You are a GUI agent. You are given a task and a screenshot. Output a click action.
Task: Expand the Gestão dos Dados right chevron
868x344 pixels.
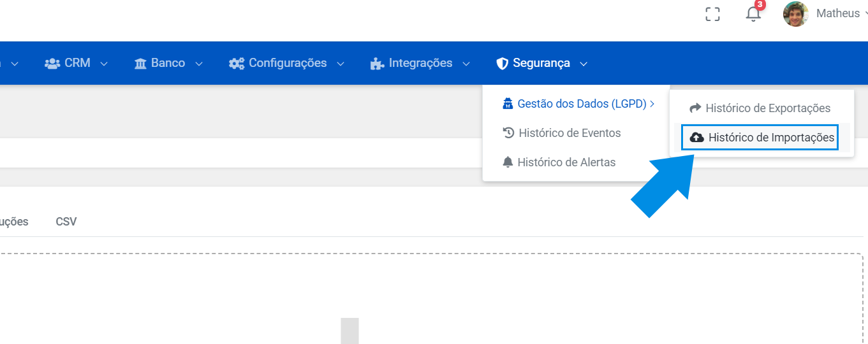point(652,104)
